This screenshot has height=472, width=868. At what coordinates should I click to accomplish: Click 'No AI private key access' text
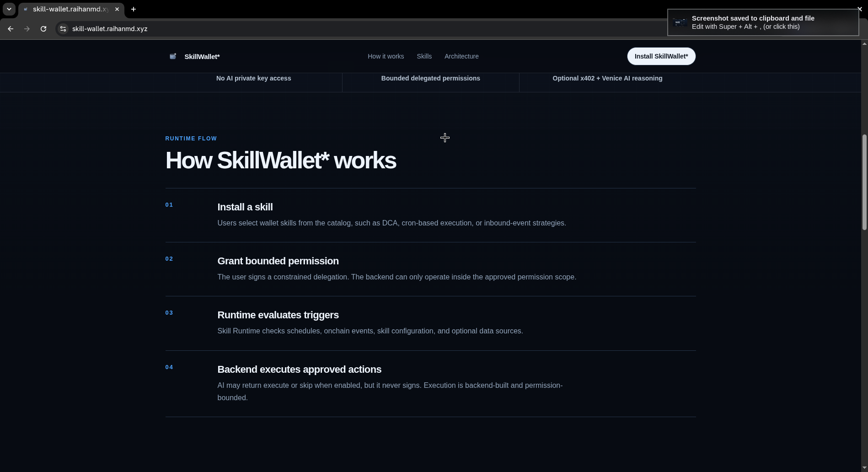coord(253,78)
